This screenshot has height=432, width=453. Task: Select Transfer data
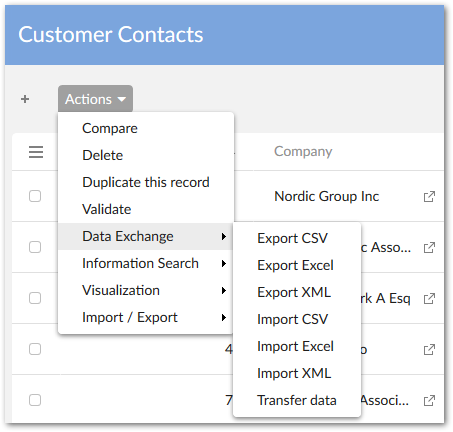click(297, 400)
